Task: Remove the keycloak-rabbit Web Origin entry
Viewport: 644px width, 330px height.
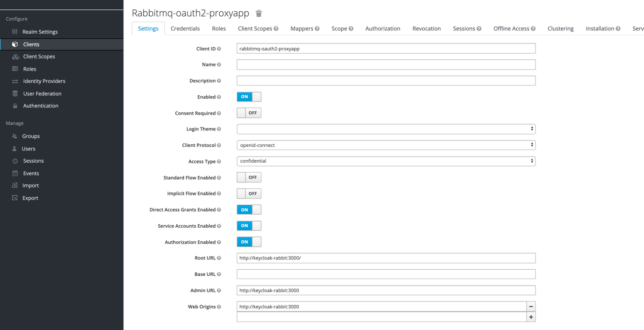Action: [531, 307]
